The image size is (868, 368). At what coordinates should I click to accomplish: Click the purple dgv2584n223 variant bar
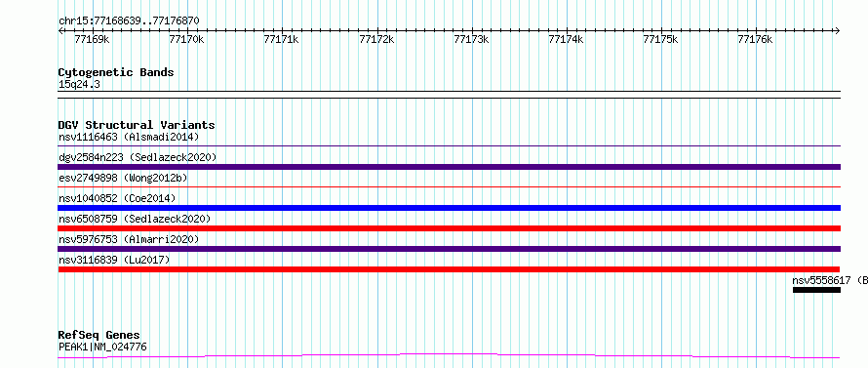[450, 167]
